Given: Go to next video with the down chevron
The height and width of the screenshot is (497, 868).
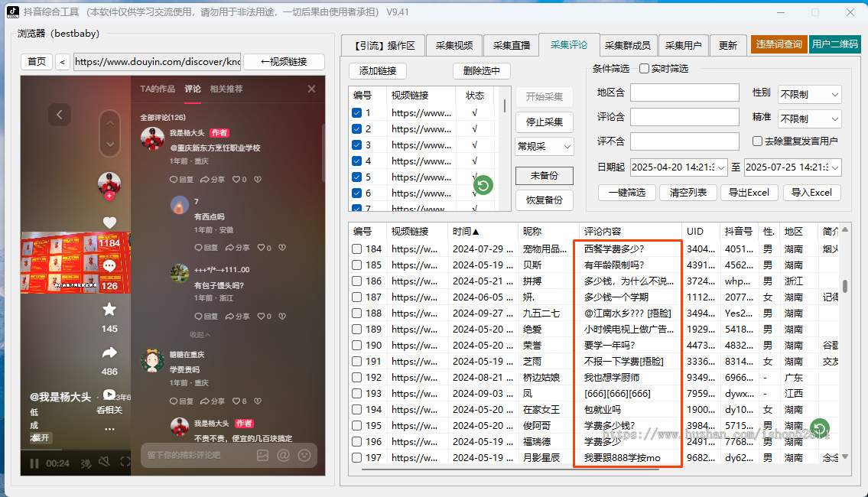Looking at the screenshot, I should click(x=110, y=145).
